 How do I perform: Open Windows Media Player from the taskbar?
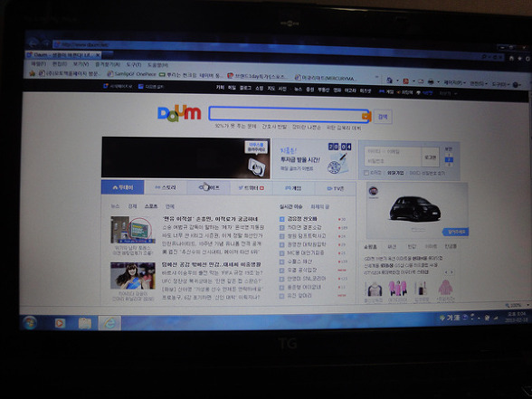click(60, 323)
